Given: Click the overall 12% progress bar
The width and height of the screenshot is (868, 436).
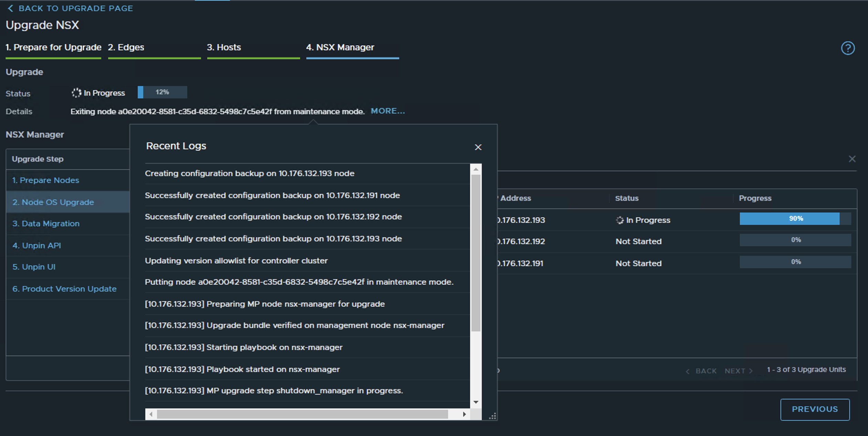Looking at the screenshot, I should [162, 92].
